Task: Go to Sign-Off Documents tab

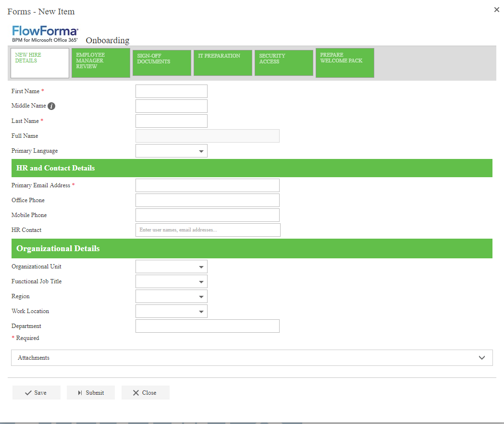Action: click(162, 63)
